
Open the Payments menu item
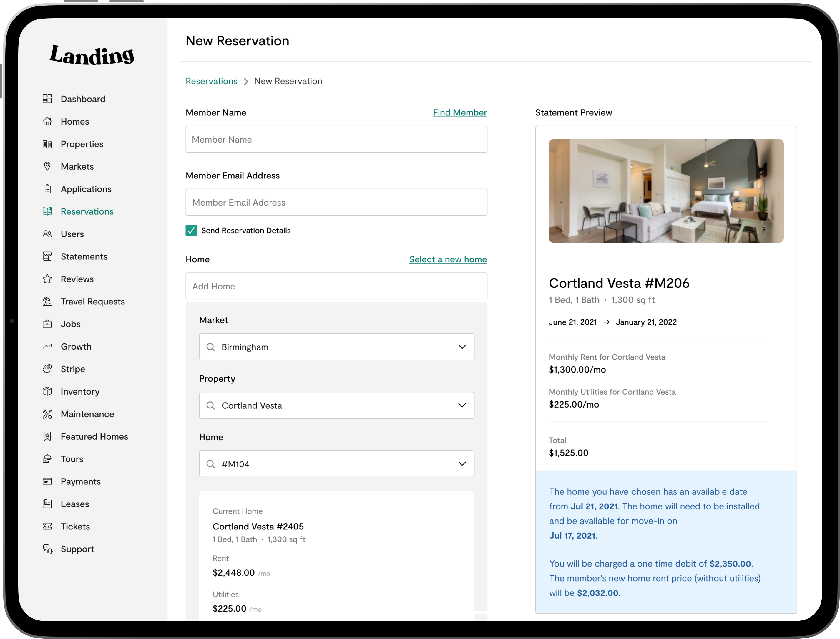81,481
